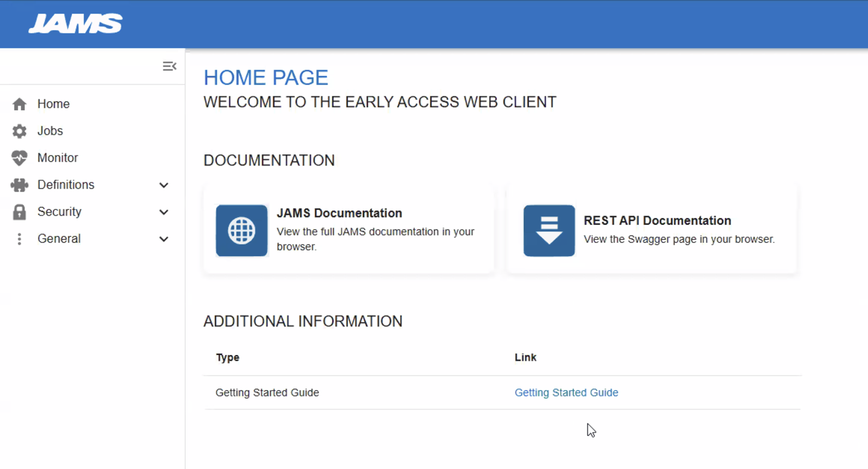Open the REST API Documentation card title

pyautogui.click(x=657, y=220)
